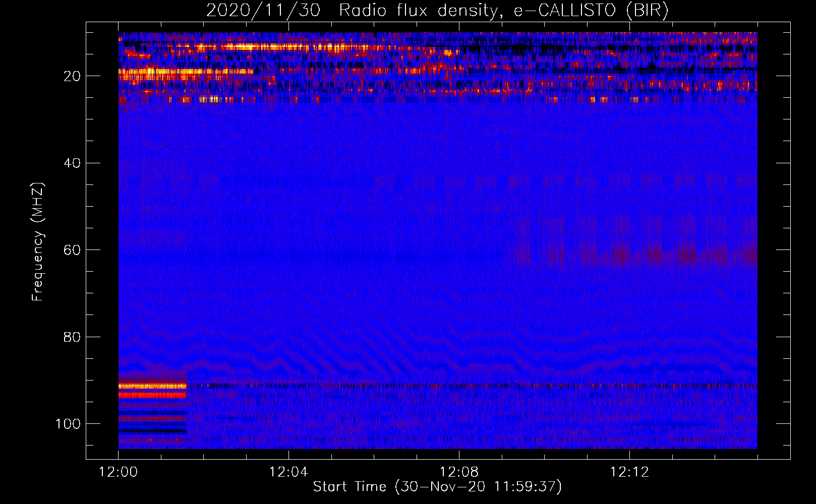Select the 12:12 time tick label
Image resolution: width=816 pixels, height=504 pixels.
point(629,472)
